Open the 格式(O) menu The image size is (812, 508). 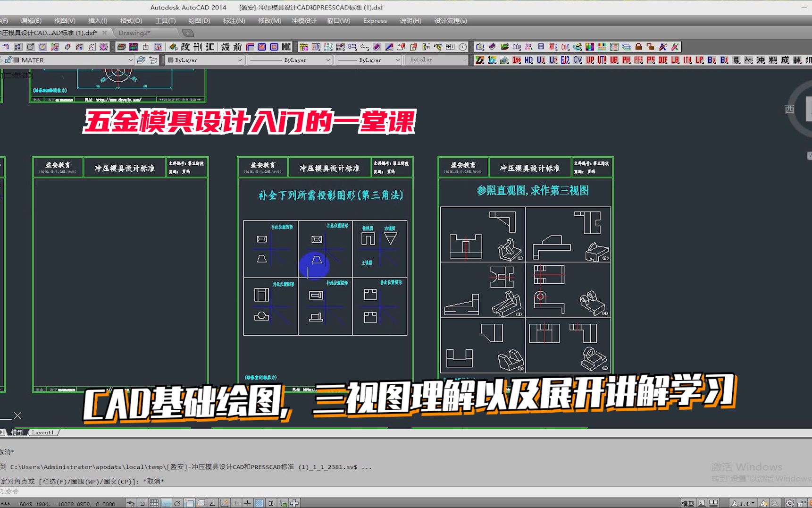pos(131,21)
